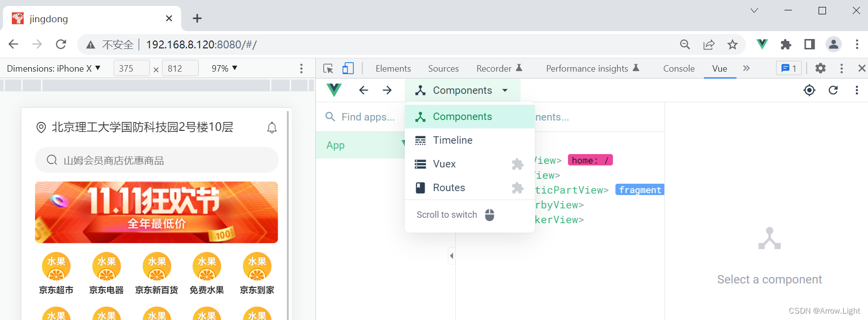Select the App entry in apps list
Screen dimensions: 868x320
click(x=361, y=145)
